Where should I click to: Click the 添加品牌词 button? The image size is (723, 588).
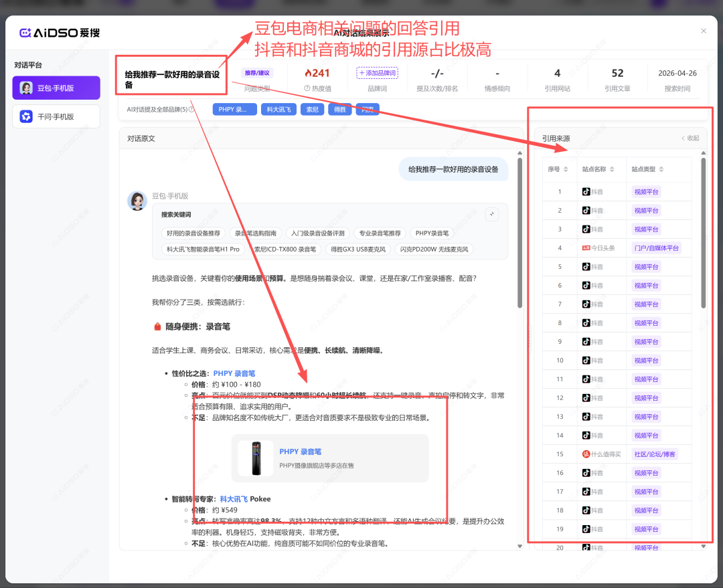(x=377, y=73)
